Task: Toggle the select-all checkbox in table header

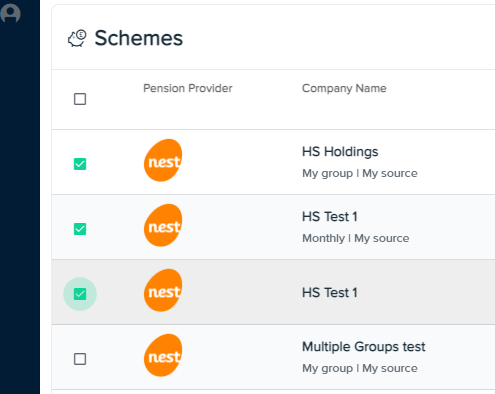Action: [x=80, y=99]
